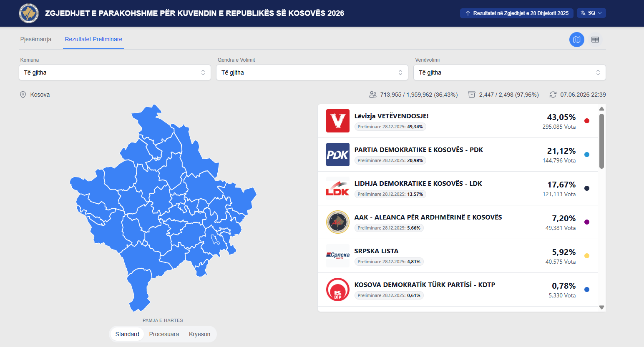Click results list scroll down arrow

(x=601, y=307)
